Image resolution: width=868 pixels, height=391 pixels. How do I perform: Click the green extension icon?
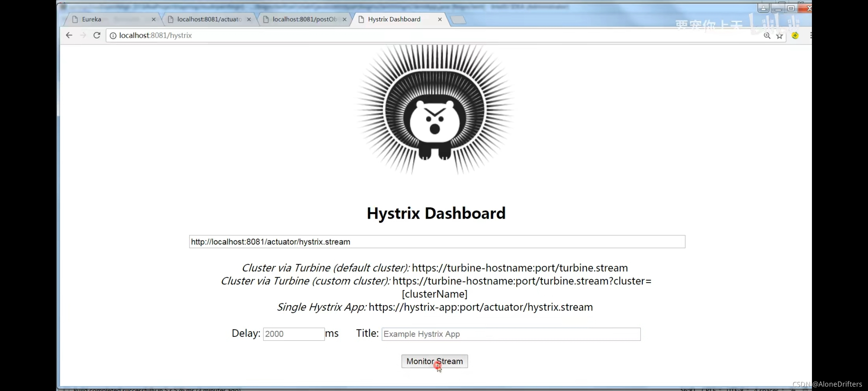coord(795,35)
